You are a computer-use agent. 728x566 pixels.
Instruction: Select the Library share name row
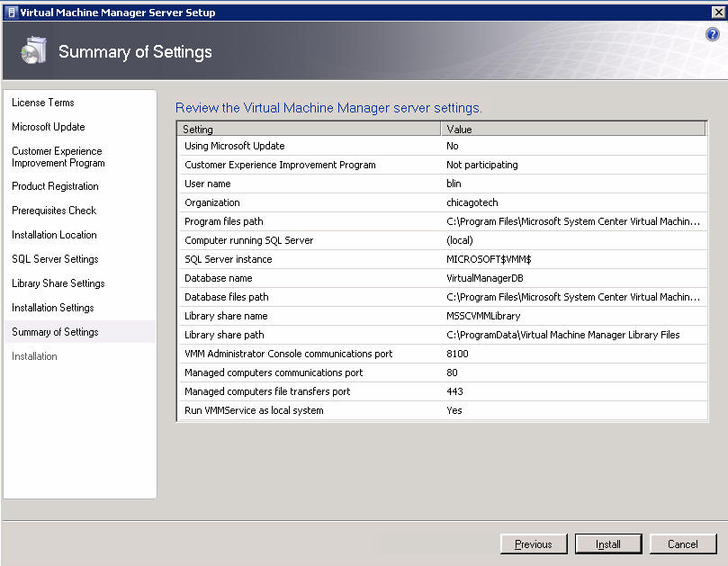pyautogui.click(x=443, y=316)
